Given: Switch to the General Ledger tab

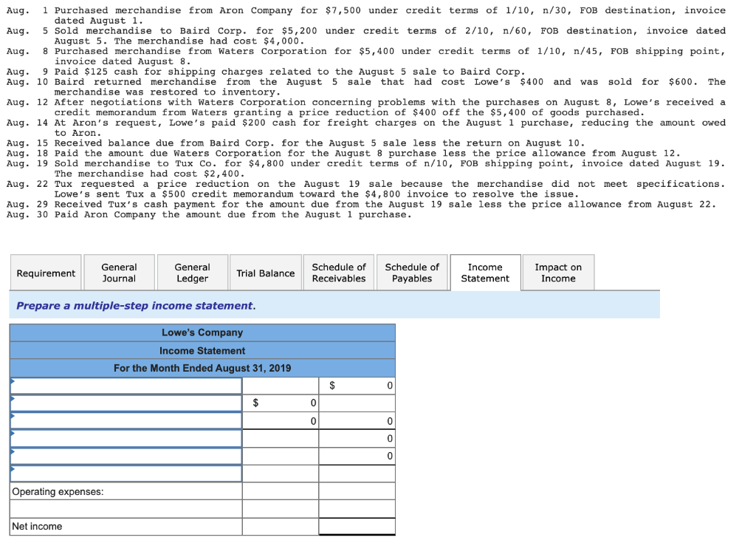Looking at the screenshot, I should pyautogui.click(x=193, y=273).
